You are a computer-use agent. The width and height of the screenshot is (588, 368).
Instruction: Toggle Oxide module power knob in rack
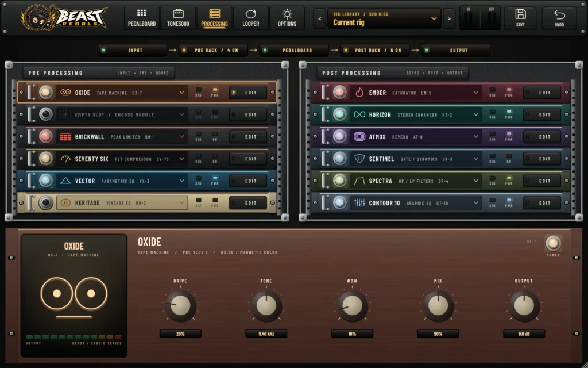[x=46, y=93]
